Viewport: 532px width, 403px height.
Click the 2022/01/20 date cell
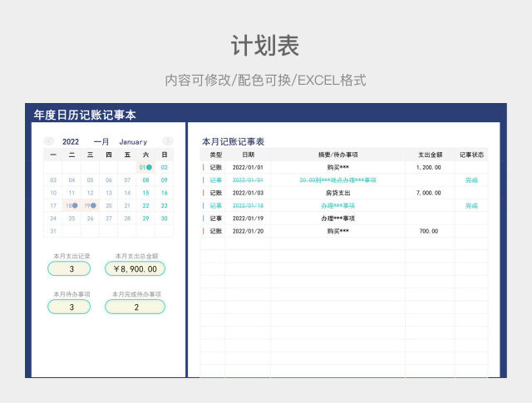[x=249, y=231]
